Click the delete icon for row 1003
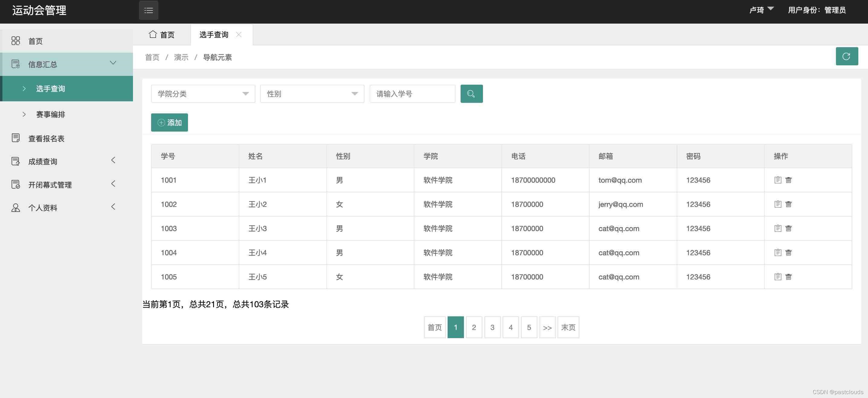The image size is (868, 398). pyautogui.click(x=789, y=228)
